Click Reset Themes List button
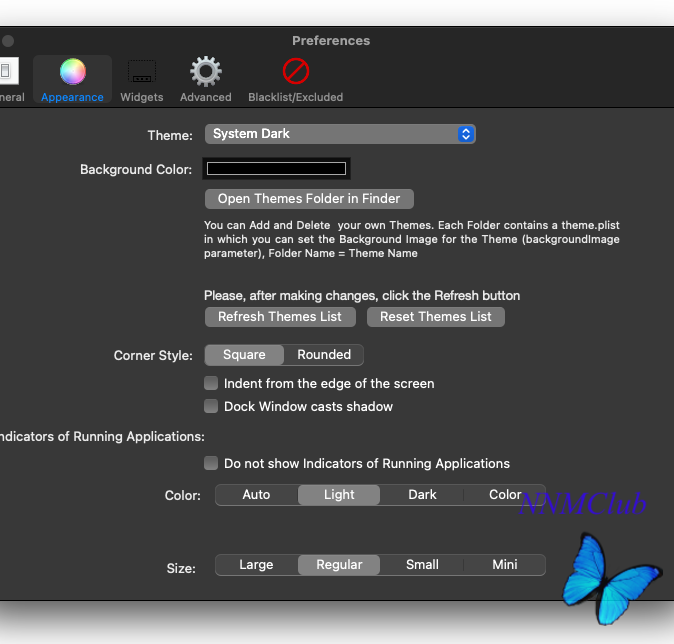Viewport: 674px width, 644px height. pos(435,317)
